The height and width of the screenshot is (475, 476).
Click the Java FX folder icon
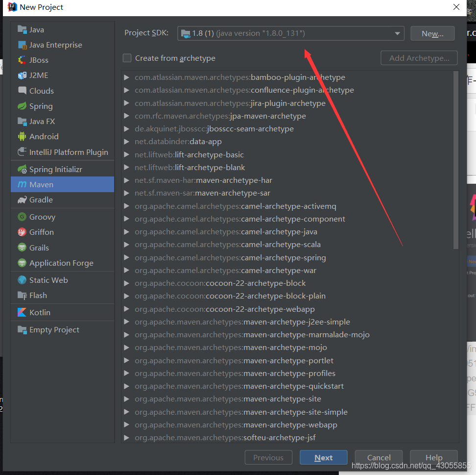22,121
